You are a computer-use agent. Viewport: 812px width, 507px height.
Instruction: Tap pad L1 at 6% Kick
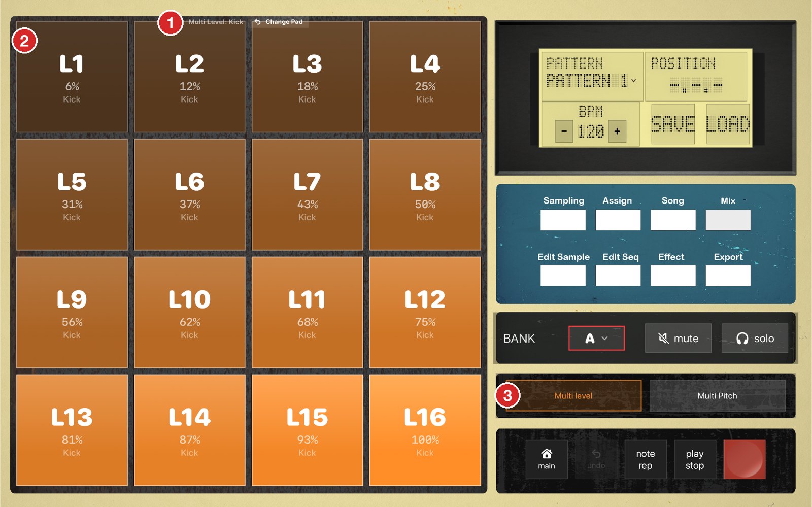click(x=72, y=77)
